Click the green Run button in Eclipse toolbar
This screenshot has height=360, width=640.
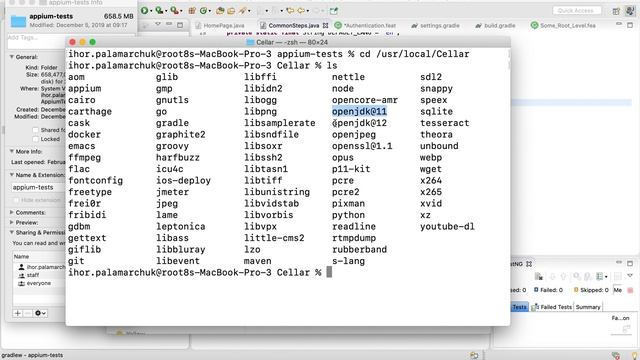[x=144, y=11]
